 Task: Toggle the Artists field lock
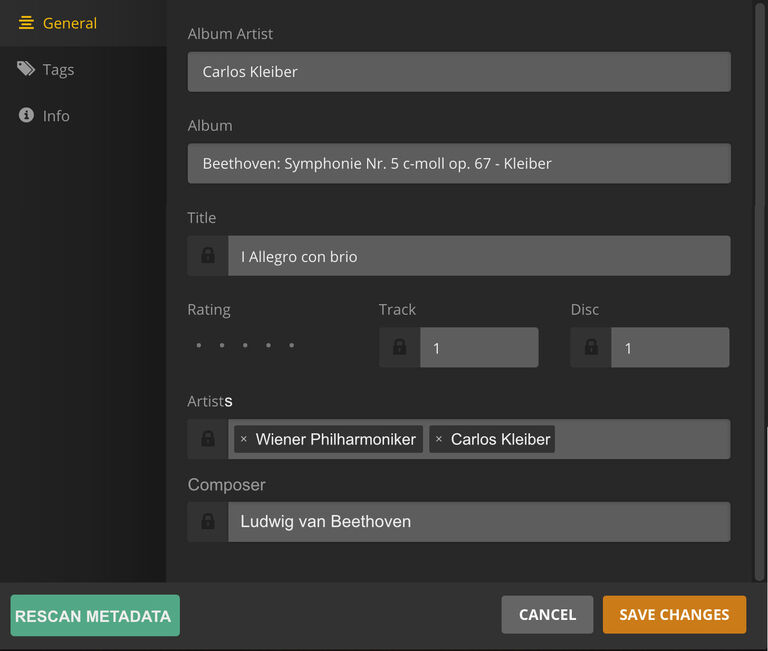point(208,439)
